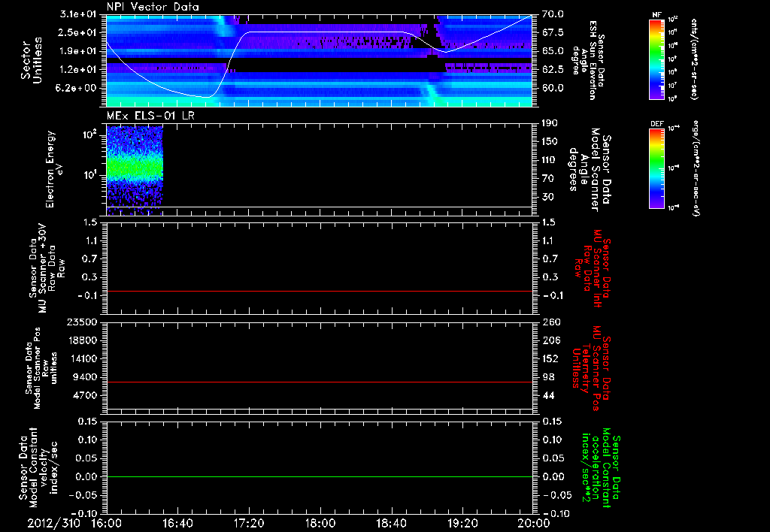Click the green constant velocity line

(320, 476)
